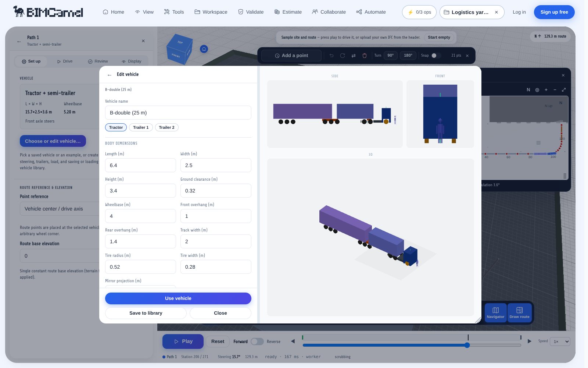The width and height of the screenshot is (588, 368).
Task: Open the Display tab
Action: pos(132,61)
